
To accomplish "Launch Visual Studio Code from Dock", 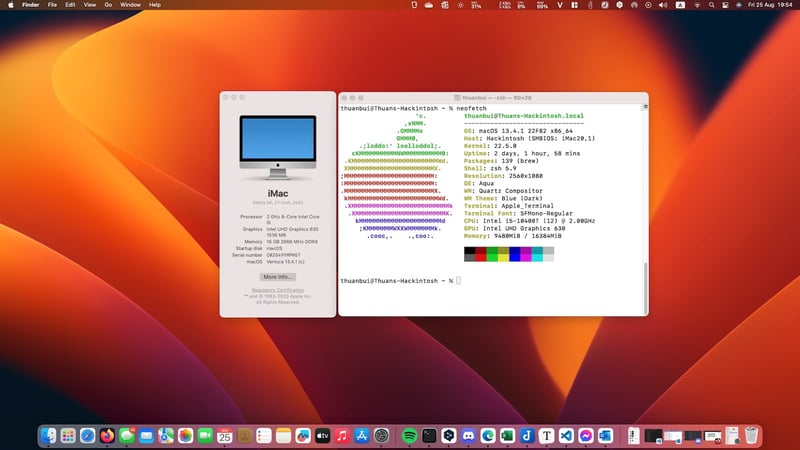I will [x=567, y=436].
